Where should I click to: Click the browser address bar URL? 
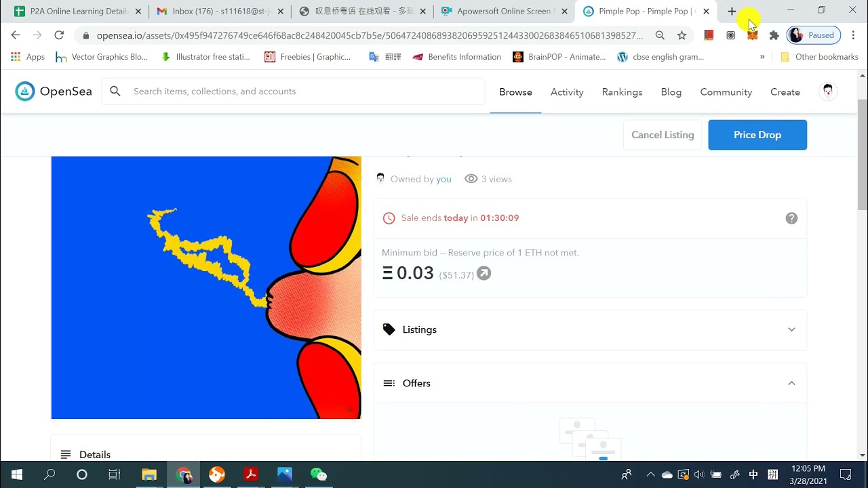click(x=370, y=35)
